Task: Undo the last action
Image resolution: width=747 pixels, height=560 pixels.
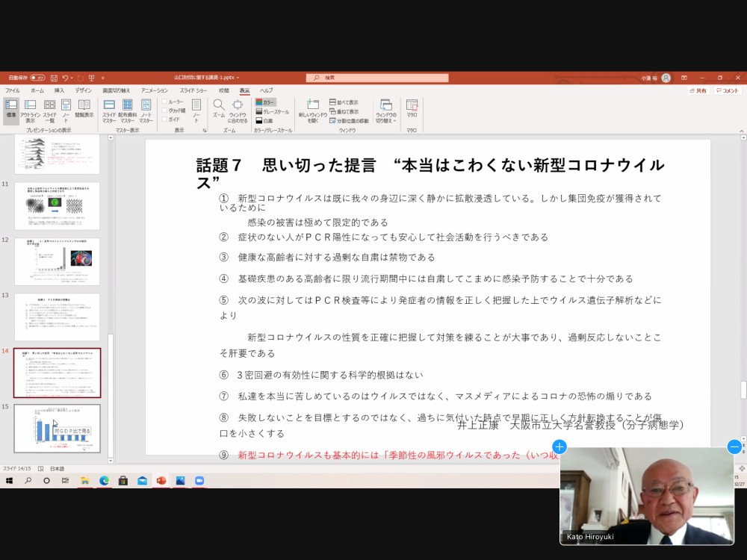Action: click(x=66, y=78)
